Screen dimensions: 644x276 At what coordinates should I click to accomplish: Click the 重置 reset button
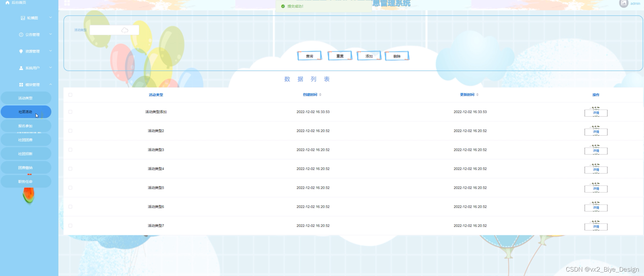[x=340, y=56]
